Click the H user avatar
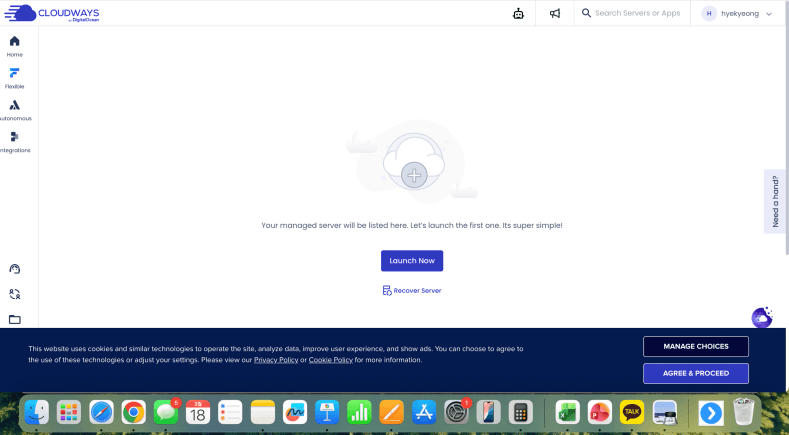 [x=709, y=14]
